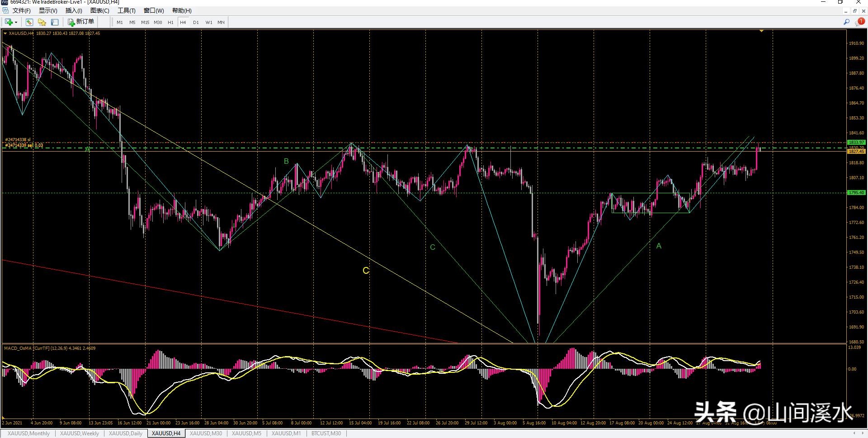Screen dimensions: 868x438
Task: Click the green B wave label
Action: [286, 161]
